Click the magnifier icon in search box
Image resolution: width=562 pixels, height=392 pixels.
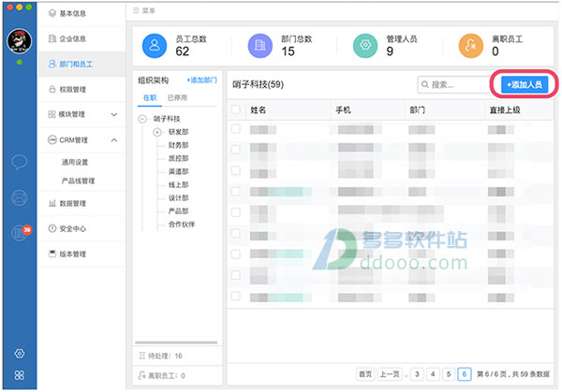pyautogui.click(x=425, y=84)
